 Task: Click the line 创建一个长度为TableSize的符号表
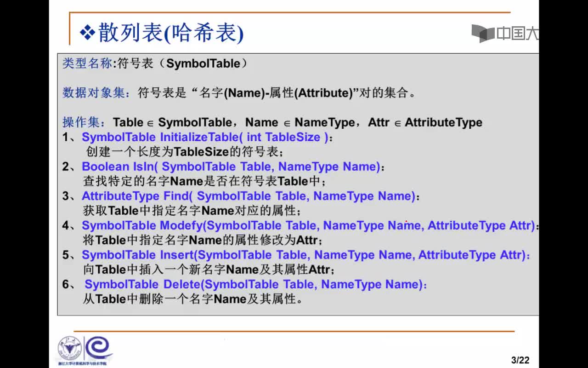185,152
